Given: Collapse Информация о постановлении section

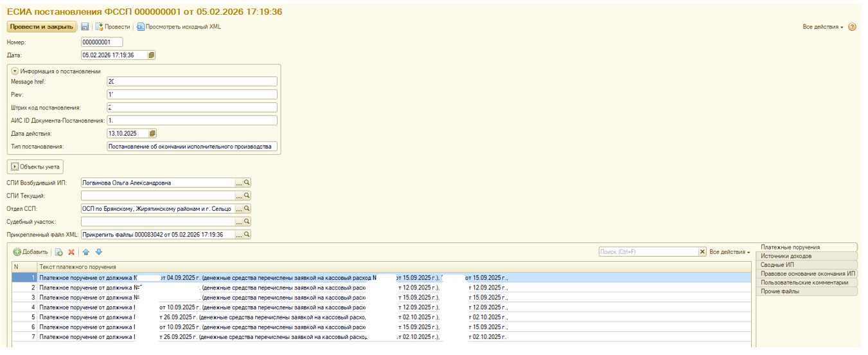Looking at the screenshot, I should click(x=15, y=71).
